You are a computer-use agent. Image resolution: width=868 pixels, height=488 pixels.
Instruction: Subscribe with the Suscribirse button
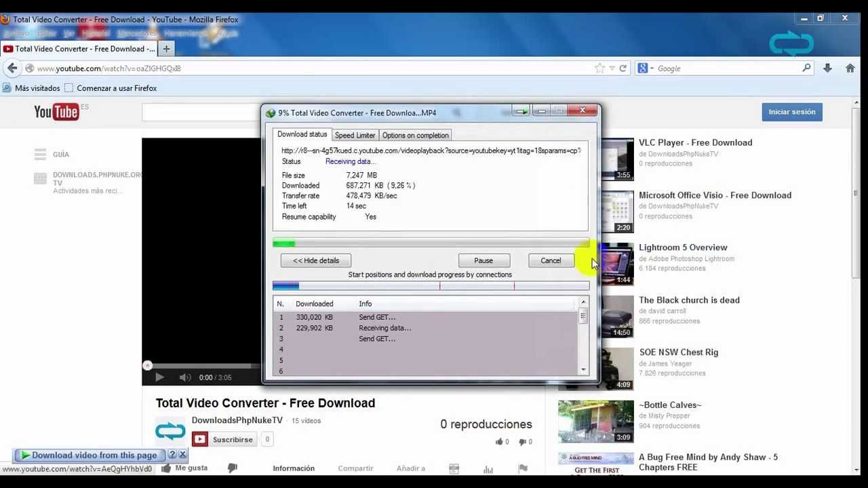coord(225,440)
